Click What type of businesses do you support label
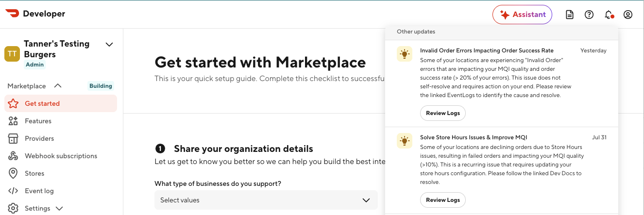This screenshot has width=644, height=215. pos(218,183)
